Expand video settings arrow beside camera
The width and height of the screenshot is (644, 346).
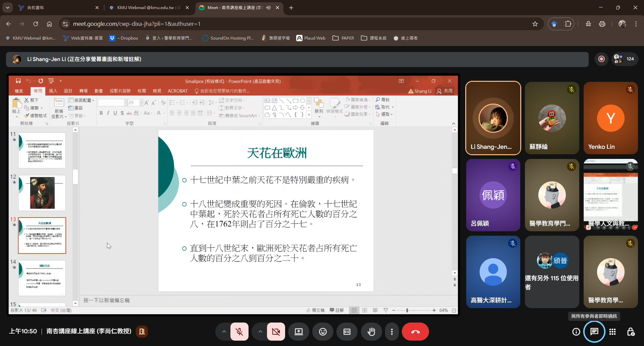tap(260, 332)
